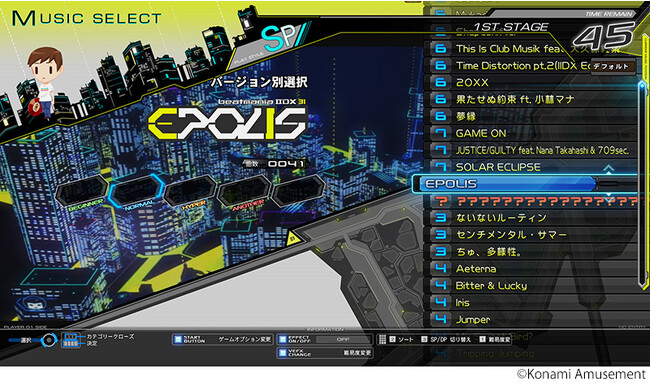Screen dimensions: 650x386
Task: Click the 曲数 0041 song count
Action: pos(275,164)
